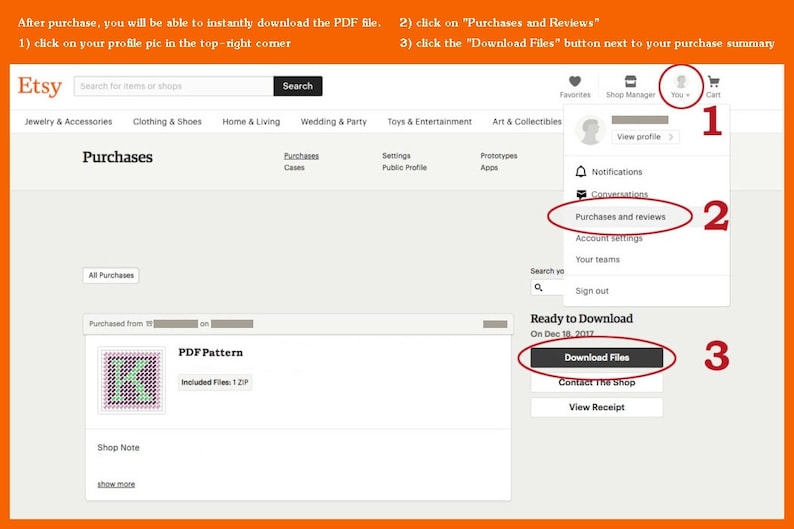Viewport: 794px width, 529px height.
Task: Open the PDF Pattern thumbnail image
Action: click(x=132, y=380)
